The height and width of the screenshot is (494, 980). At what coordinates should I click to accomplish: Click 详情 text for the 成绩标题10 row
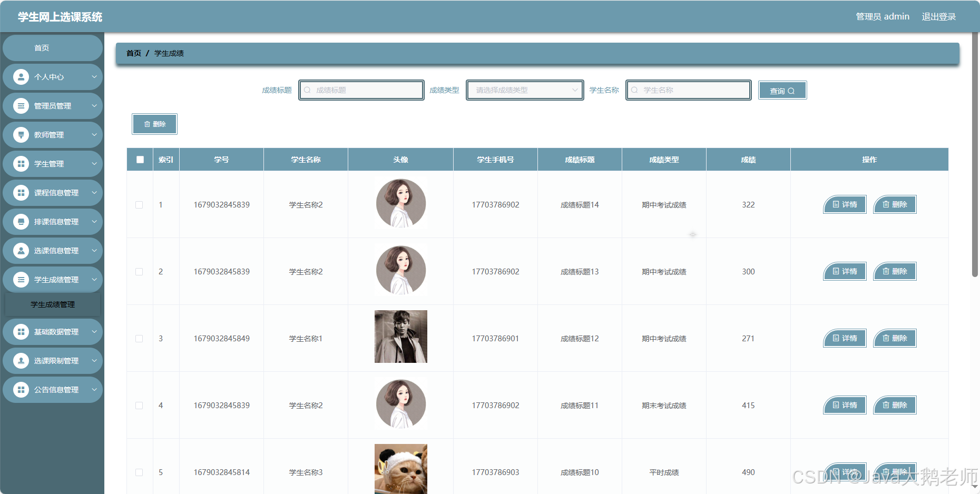click(849, 472)
